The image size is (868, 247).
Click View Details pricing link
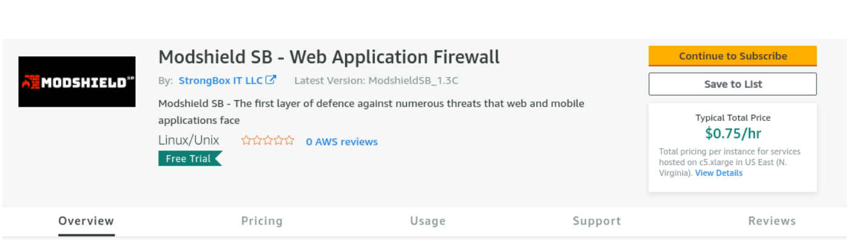pos(719,173)
